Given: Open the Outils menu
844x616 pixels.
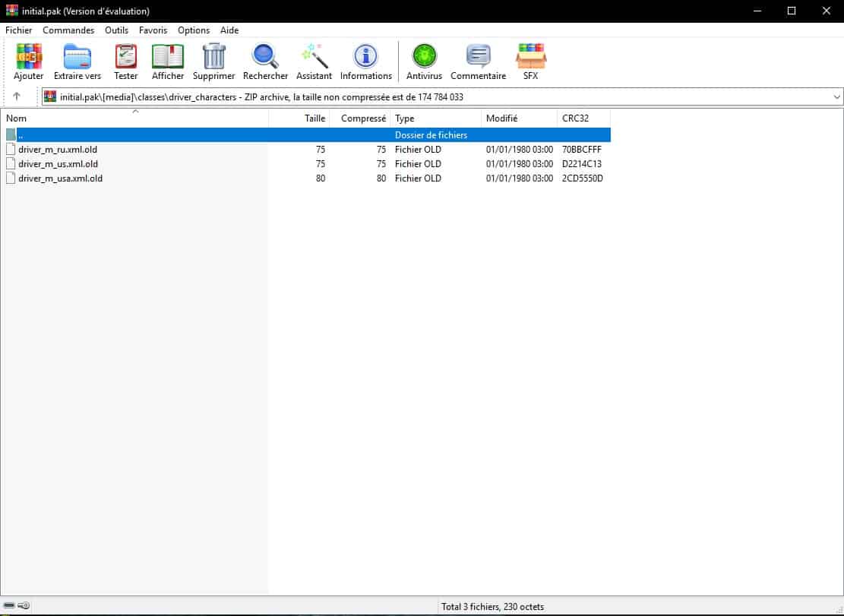Looking at the screenshot, I should coord(116,30).
